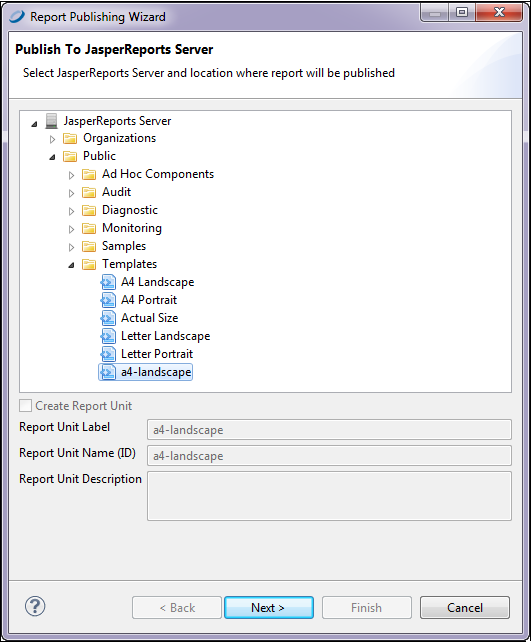Image resolution: width=531 pixels, height=642 pixels.
Task: Click the Diagnostic folder icon
Action: point(89,210)
